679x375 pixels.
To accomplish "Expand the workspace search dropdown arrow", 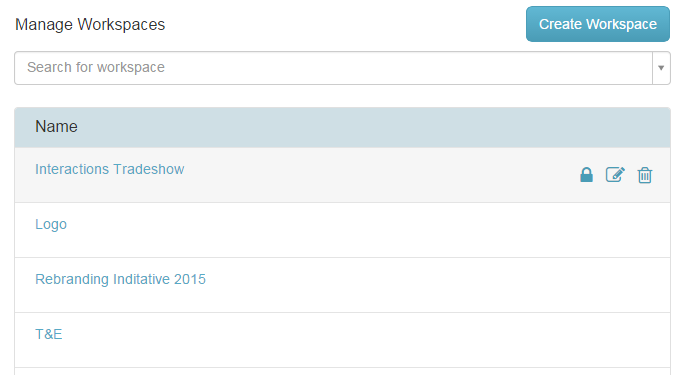I will [x=661, y=68].
